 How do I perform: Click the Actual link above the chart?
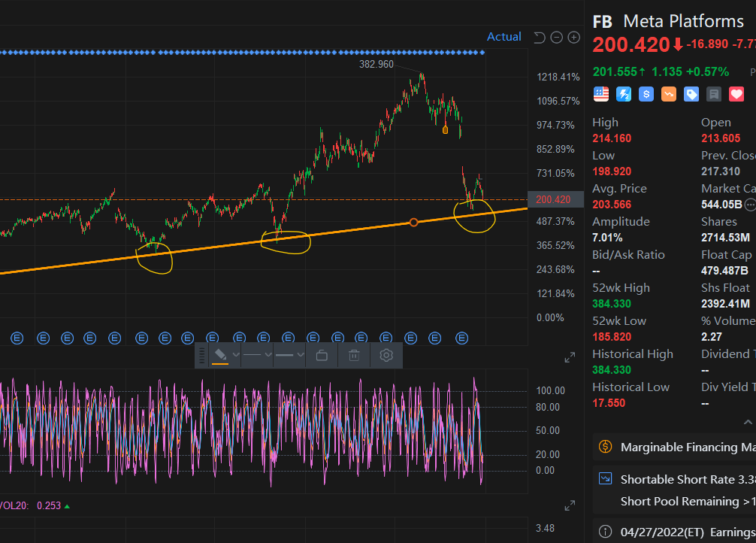coord(503,37)
